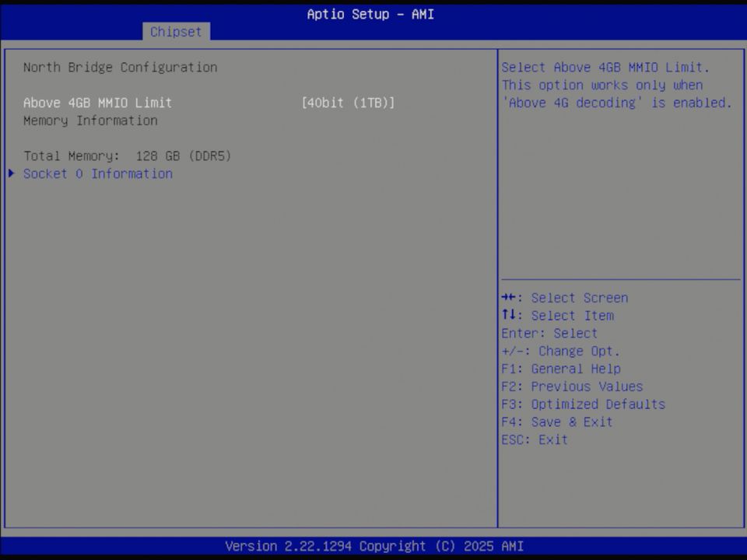The image size is (747, 560).
Task: Click the Version 2.22.1294 footer text
Action: tap(373, 546)
